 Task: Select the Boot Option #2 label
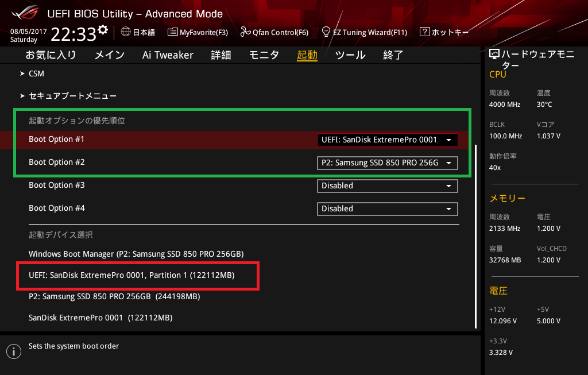click(x=57, y=162)
